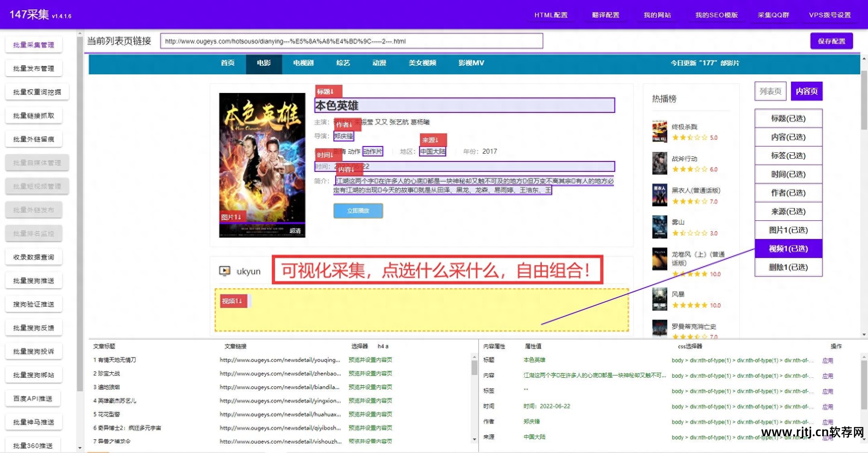Open 翻译配置 from the top menu

pos(606,15)
